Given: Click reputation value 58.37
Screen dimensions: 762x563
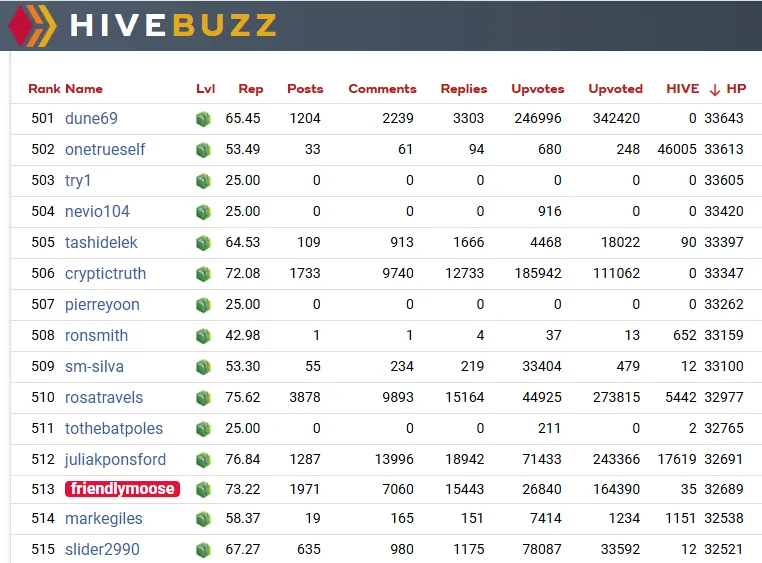Looking at the screenshot, I should click(x=242, y=519).
